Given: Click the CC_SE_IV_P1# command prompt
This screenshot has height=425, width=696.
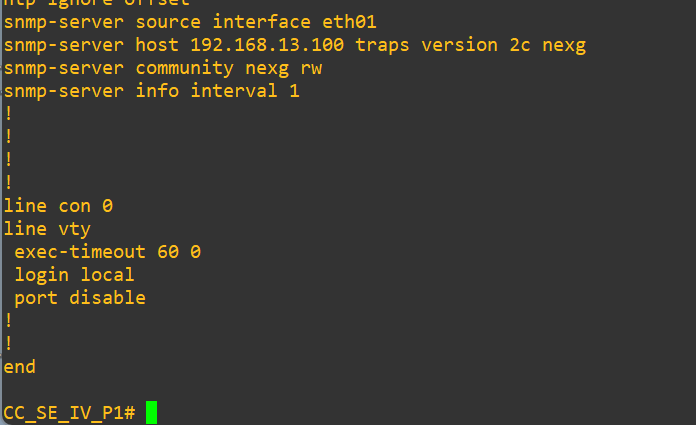Looking at the screenshot, I should pos(70,412).
